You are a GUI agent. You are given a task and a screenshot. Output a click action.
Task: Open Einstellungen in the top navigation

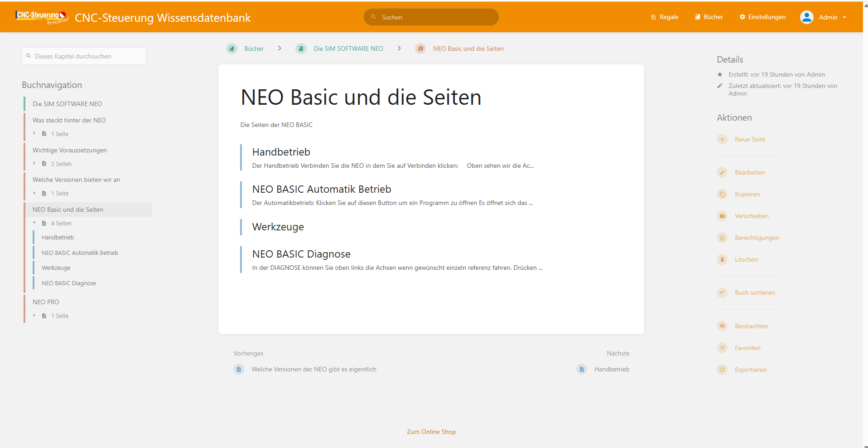[x=762, y=17]
